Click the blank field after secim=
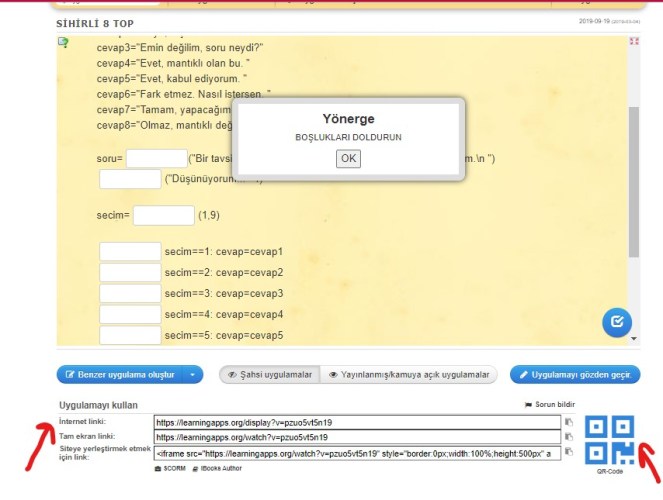This screenshot has height=500, width=663. pyautogui.click(x=163, y=215)
